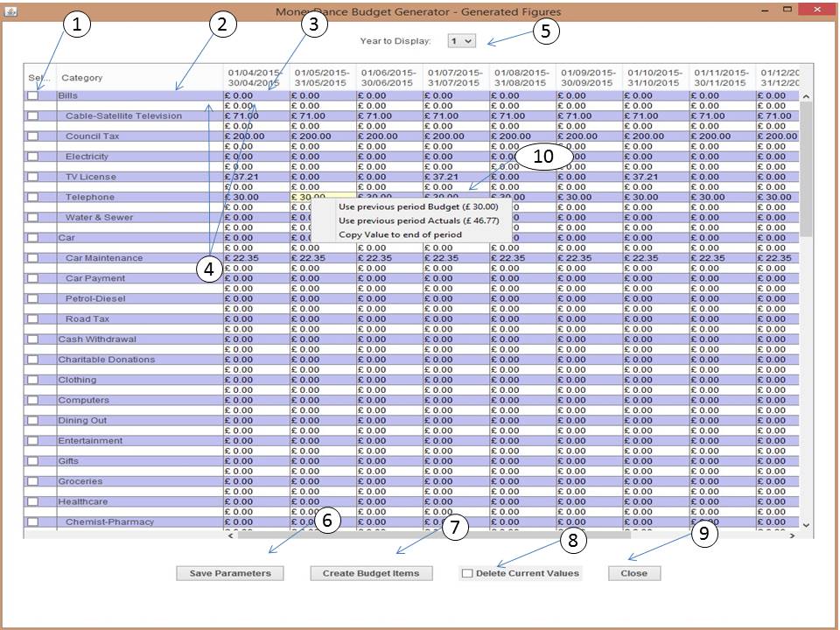
Task: Click horizontal scrollbar left arrow
Action: tap(231, 535)
